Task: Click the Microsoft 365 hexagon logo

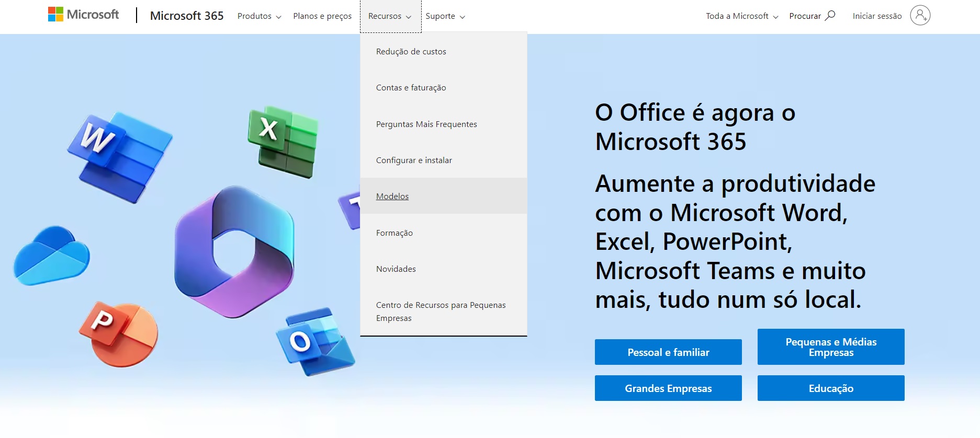Action: pyautogui.click(x=234, y=251)
